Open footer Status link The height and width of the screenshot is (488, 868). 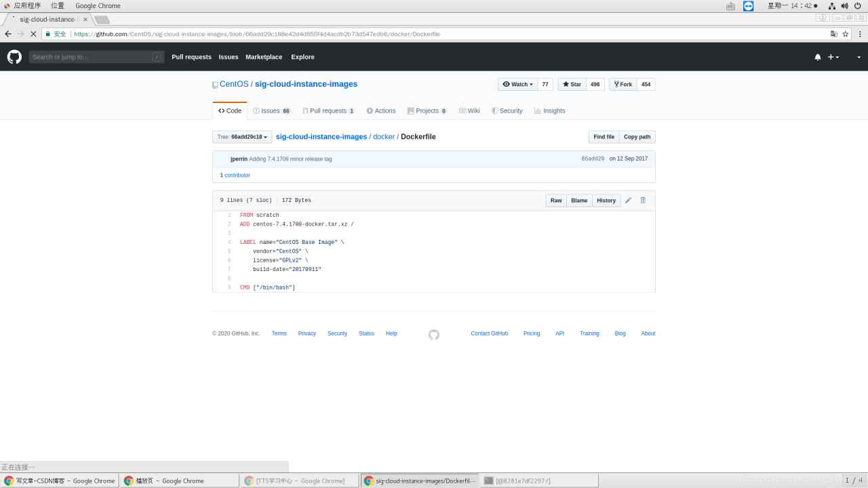coord(367,333)
